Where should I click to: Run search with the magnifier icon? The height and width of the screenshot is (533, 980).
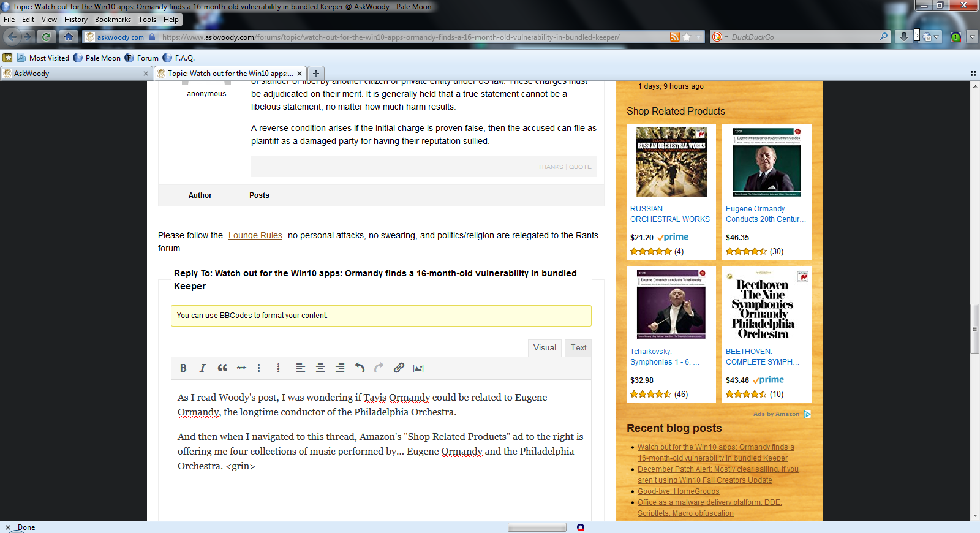pos(883,37)
